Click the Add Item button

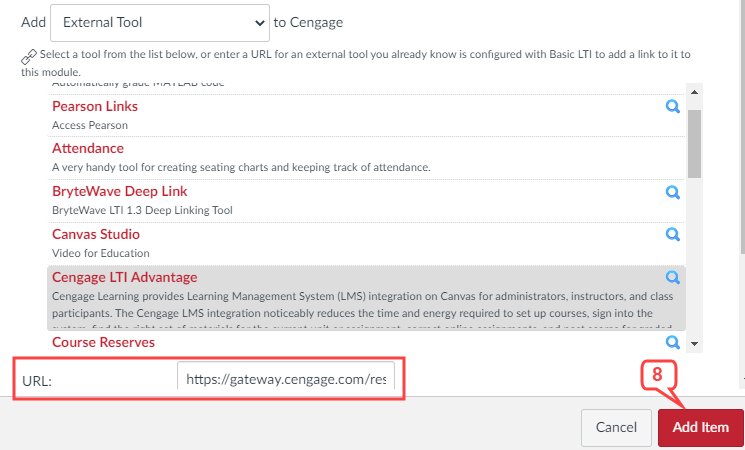[700, 427]
